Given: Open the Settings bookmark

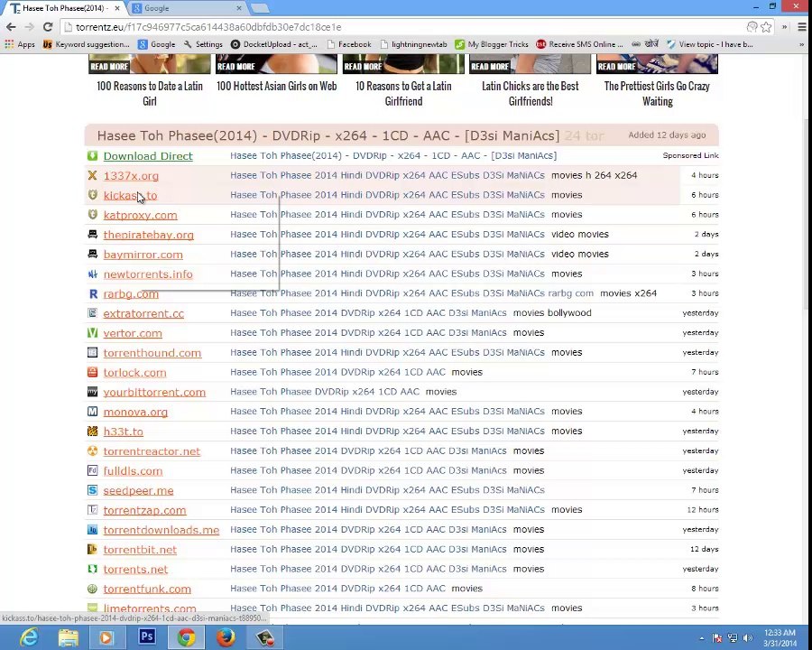Looking at the screenshot, I should click(203, 44).
